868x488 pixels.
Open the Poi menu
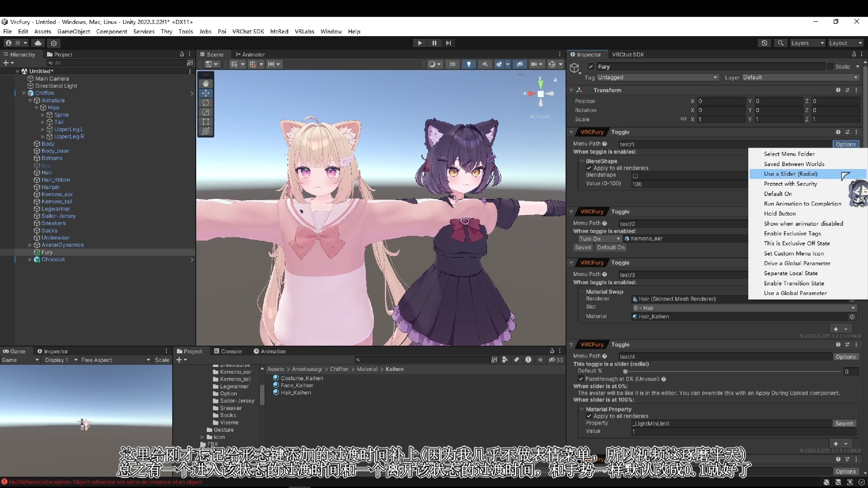pyautogui.click(x=222, y=32)
